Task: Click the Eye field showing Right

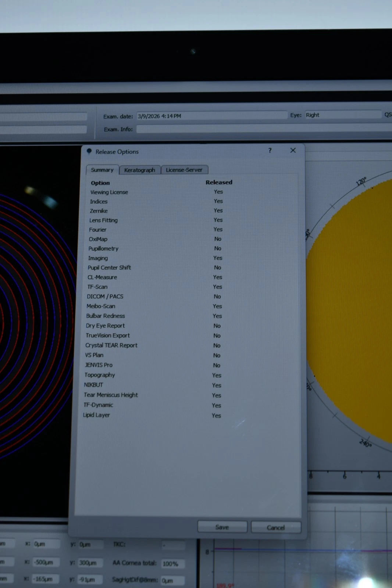Action: [343, 115]
